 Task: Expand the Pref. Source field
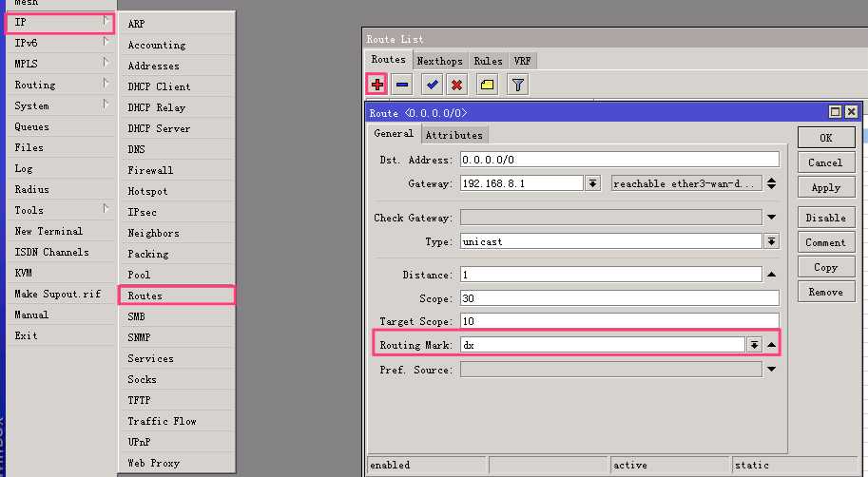point(771,369)
